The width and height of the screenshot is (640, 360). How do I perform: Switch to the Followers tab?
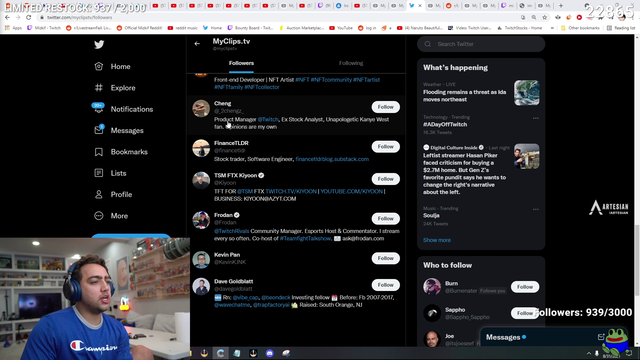click(x=241, y=63)
